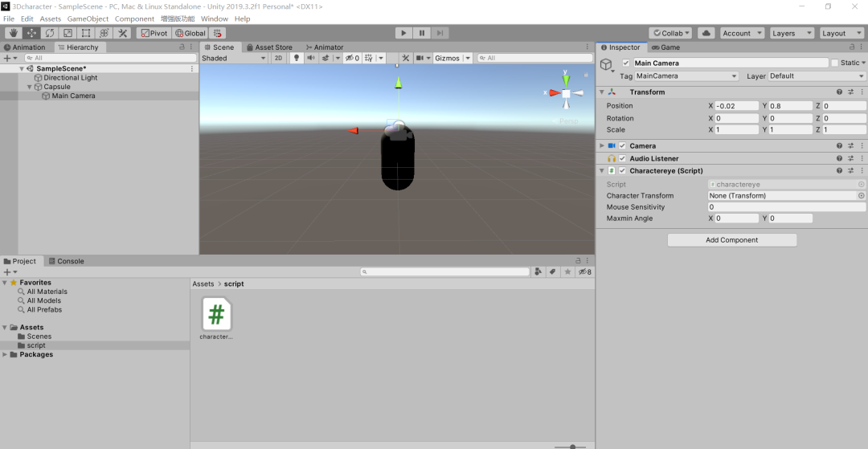Adjust the asset icon size slider
The height and width of the screenshot is (449, 868).
click(572, 447)
